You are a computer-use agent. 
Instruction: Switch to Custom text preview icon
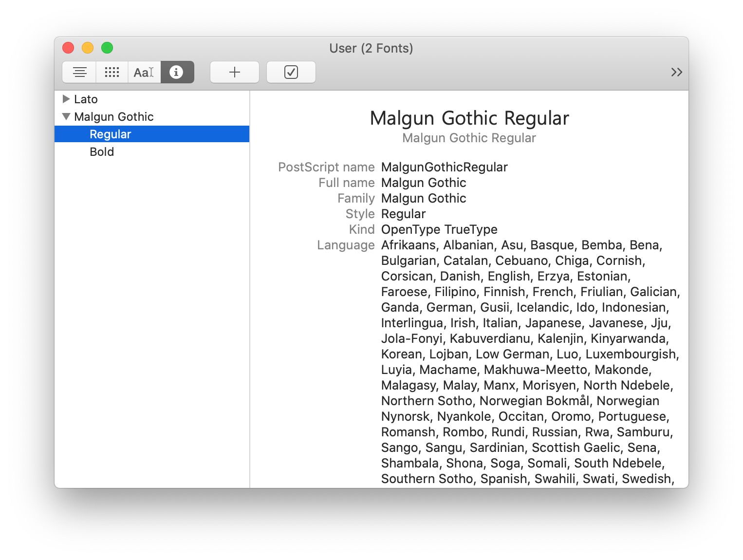pyautogui.click(x=144, y=72)
